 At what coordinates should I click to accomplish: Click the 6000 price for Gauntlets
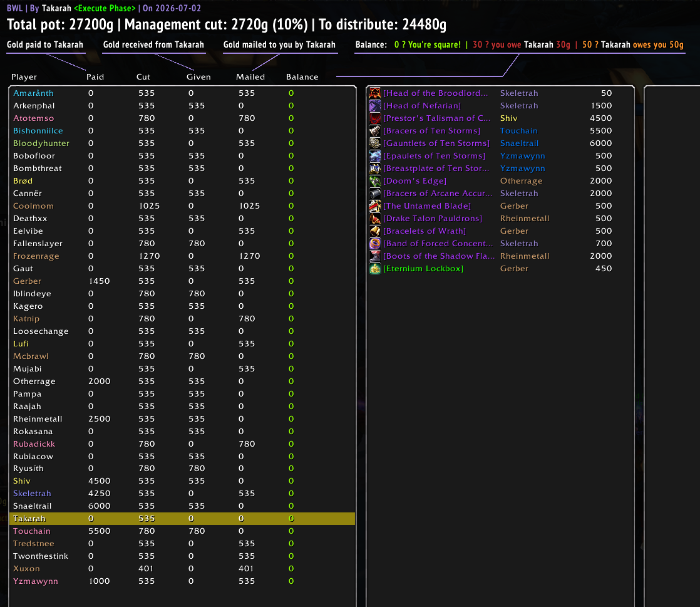point(600,143)
